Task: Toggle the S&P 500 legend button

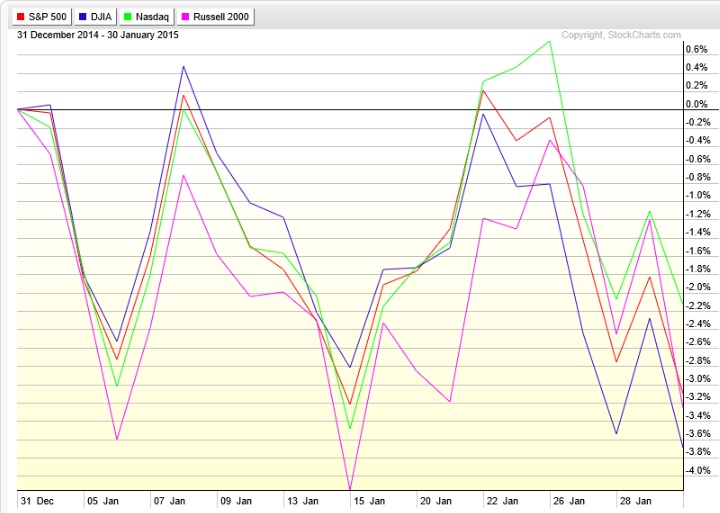Action: coord(42,17)
